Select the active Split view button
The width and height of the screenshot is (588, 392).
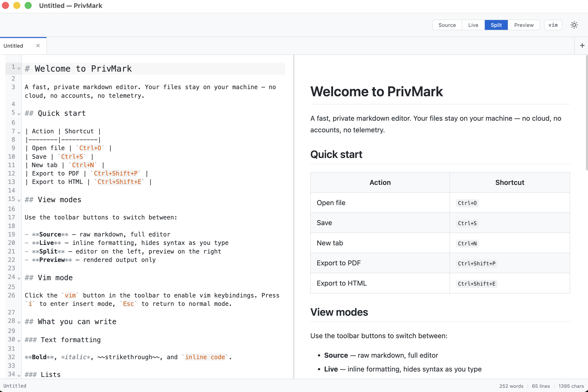[496, 25]
